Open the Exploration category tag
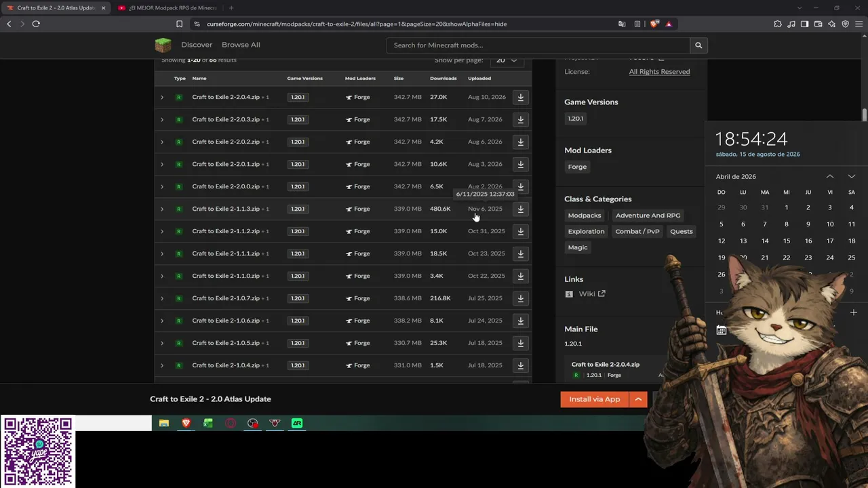 [586, 231]
